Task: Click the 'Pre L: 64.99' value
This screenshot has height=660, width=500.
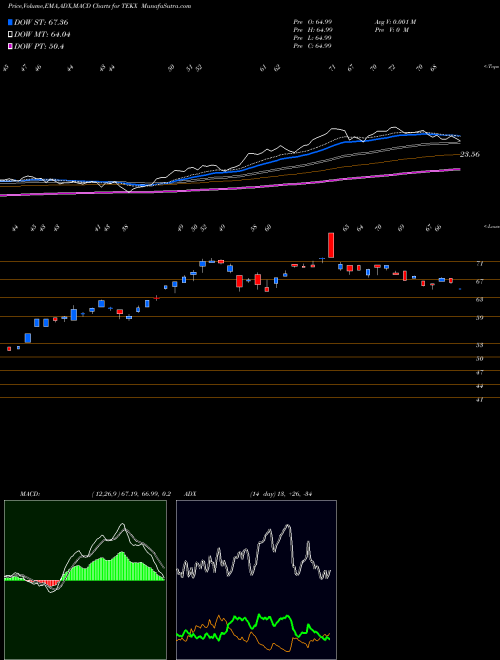Action: 313,38
